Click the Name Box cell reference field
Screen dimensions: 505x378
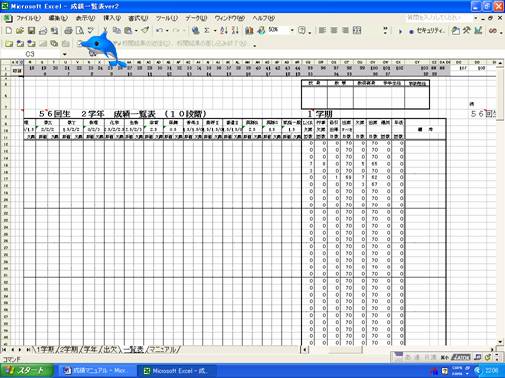click(x=31, y=54)
